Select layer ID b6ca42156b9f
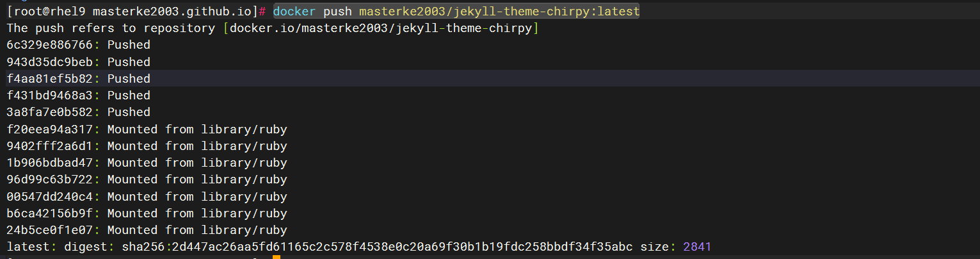 (x=50, y=213)
